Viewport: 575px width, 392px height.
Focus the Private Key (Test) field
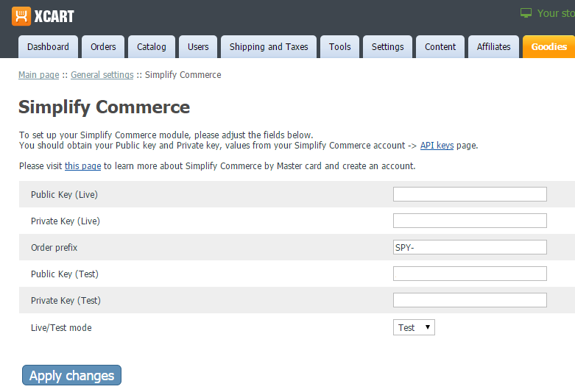coord(470,300)
